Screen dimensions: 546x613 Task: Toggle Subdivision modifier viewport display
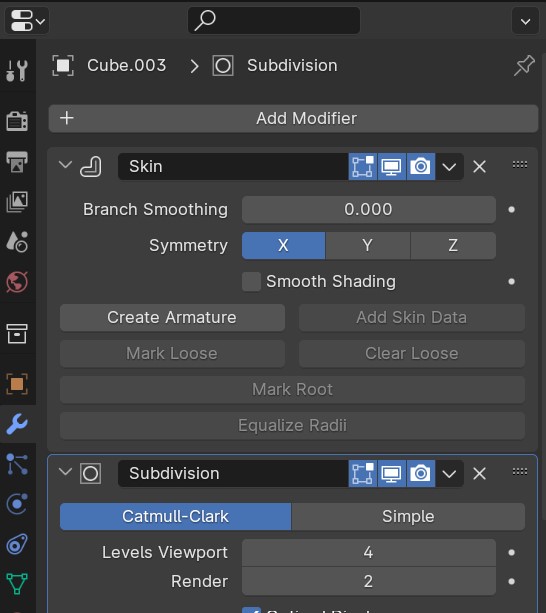pyautogui.click(x=392, y=473)
